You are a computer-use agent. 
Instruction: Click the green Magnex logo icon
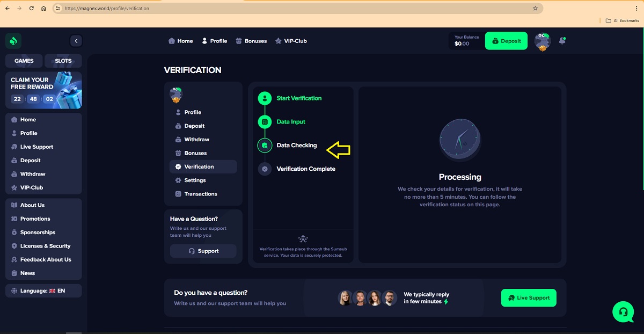click(13, 41)
